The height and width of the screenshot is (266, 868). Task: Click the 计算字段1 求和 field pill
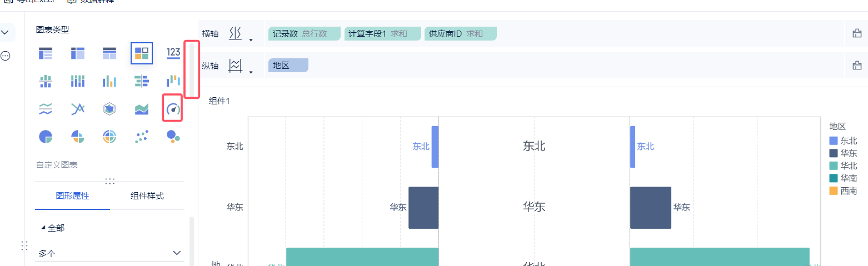(382, 34)
